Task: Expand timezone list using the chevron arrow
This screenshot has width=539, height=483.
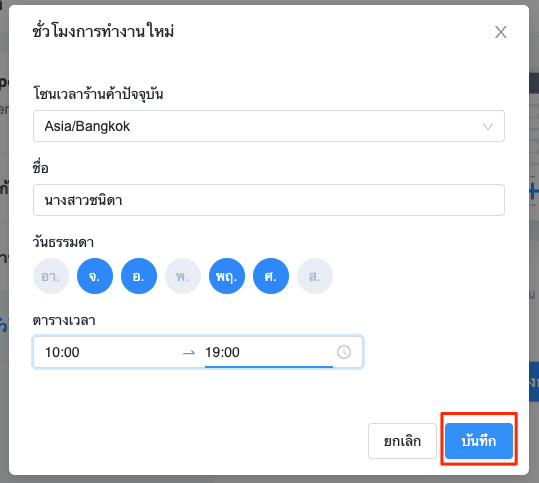Action: (x=488, y=127)
